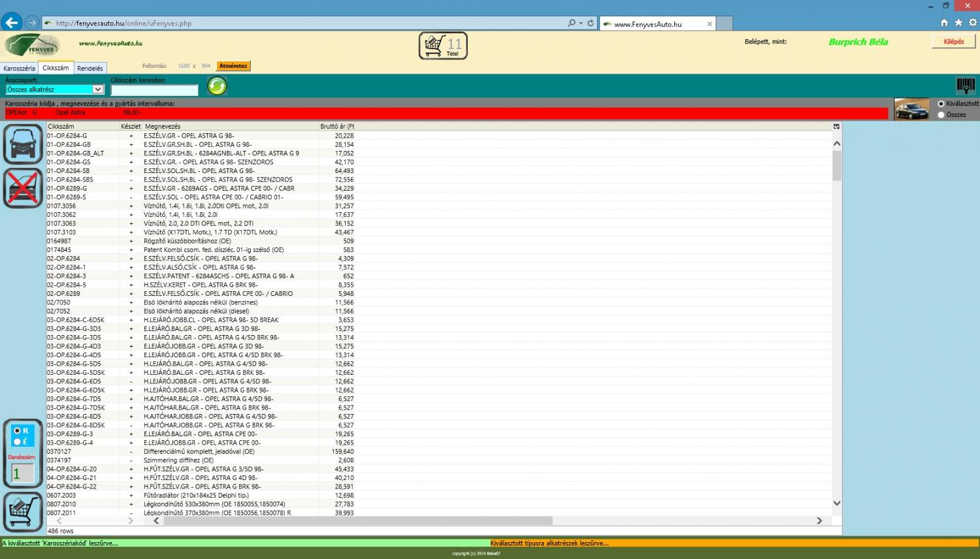
Task: Click the Kilépés logout button
Action: (x=953, y=42)
